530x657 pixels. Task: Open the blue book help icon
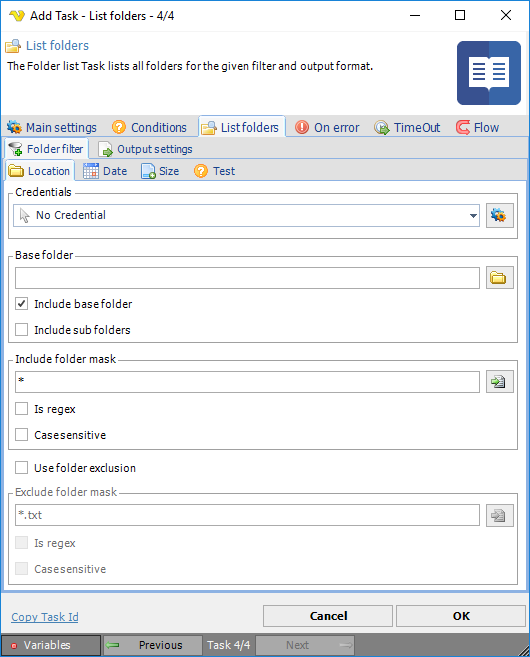[x=489, y=73]
